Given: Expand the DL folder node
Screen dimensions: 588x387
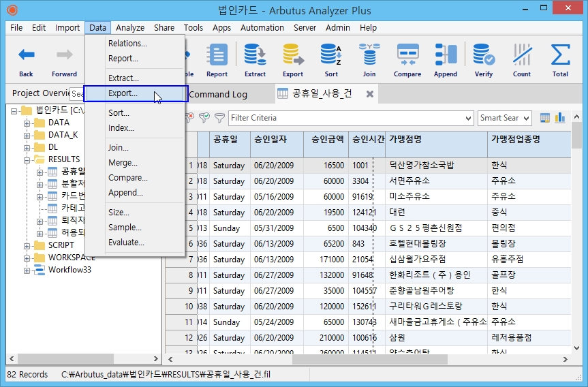Looking at the screenshot, I should [x=27, y=148].
